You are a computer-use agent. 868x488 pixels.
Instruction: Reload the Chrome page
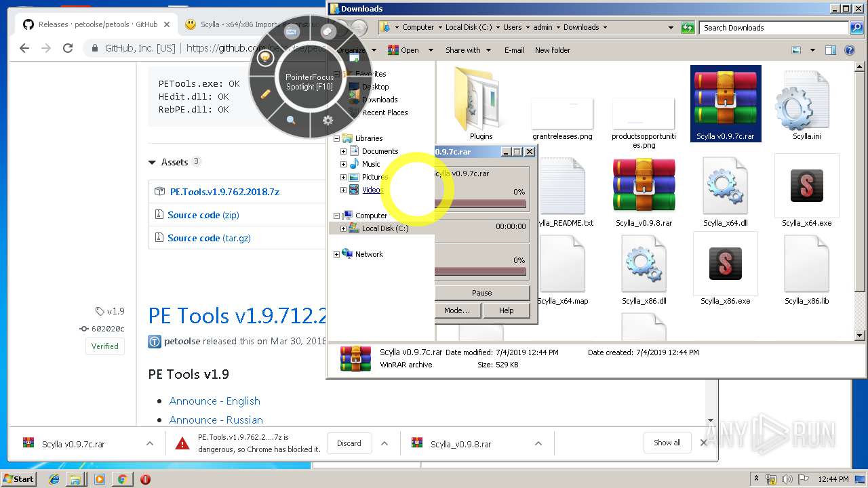coord(68,48)
